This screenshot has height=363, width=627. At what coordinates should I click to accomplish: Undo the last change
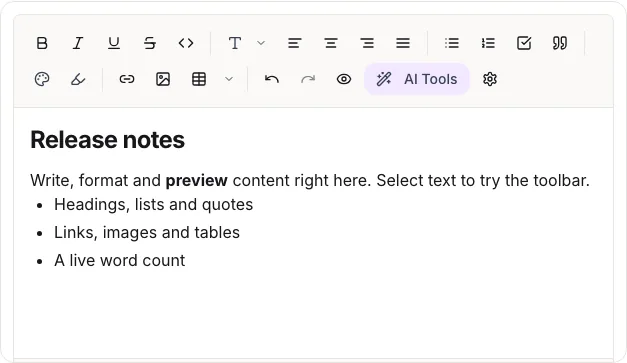pos(272,79)
